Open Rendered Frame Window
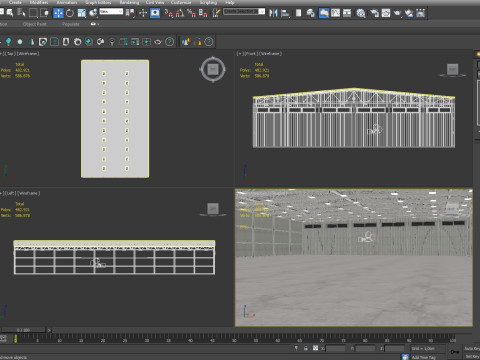480x360 pixels. 386,13
